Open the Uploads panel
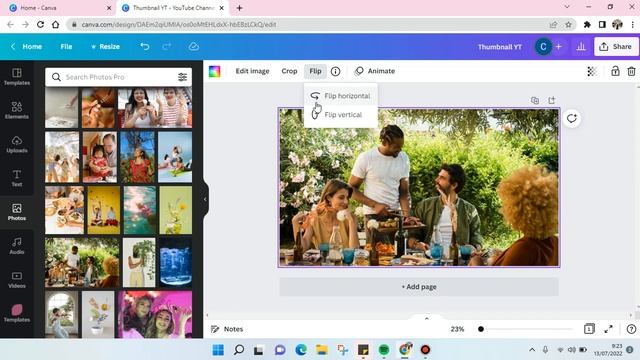Screen dimensions: 640x360 tap(17, 144)
